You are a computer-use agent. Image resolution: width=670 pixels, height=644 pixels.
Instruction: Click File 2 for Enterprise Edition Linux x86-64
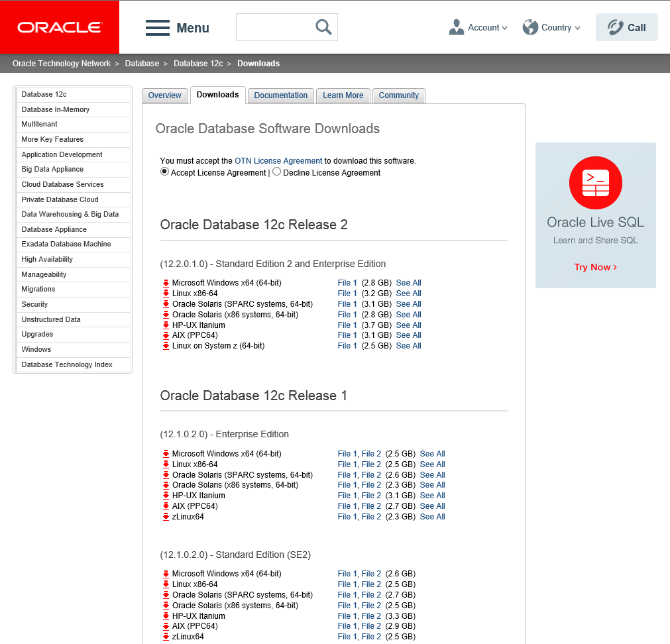(x=371, y=464)
